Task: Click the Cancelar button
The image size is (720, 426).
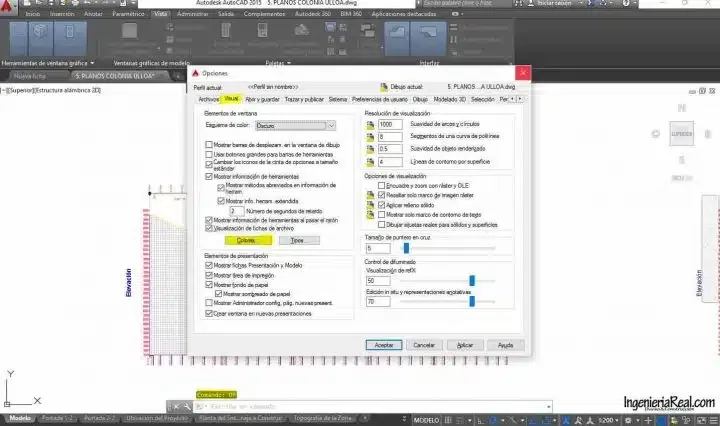Action: coord(424,345)
